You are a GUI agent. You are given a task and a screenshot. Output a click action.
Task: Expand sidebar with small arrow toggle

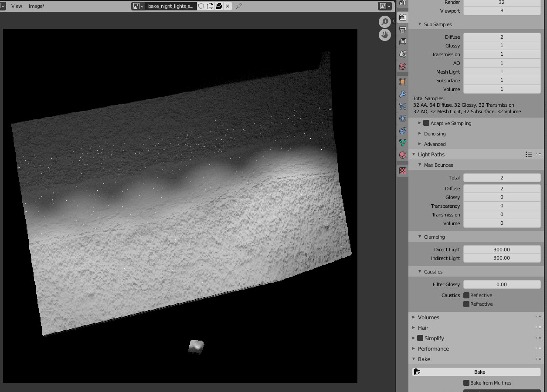coord(393,21)
